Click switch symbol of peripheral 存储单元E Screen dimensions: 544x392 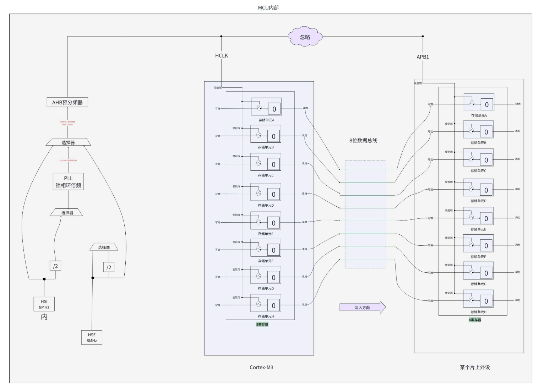coord(471,217)
